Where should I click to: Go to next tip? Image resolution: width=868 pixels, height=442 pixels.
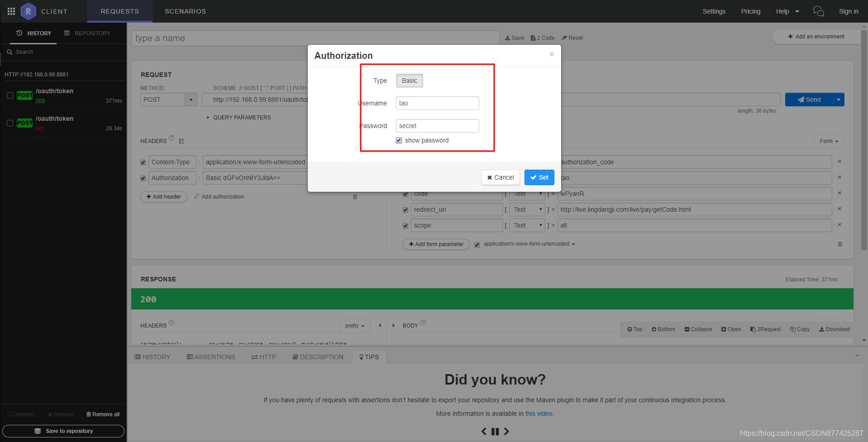point(506,432)
